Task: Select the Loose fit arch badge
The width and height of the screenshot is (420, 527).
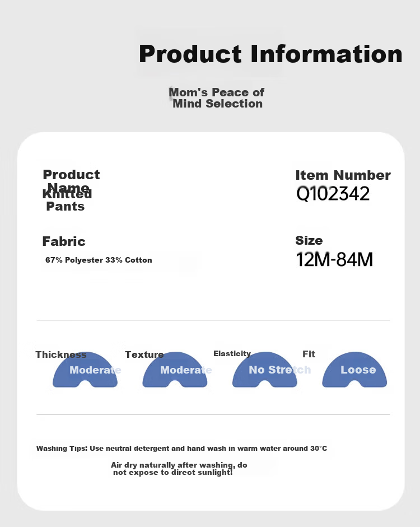Action: tap(354, 370)
